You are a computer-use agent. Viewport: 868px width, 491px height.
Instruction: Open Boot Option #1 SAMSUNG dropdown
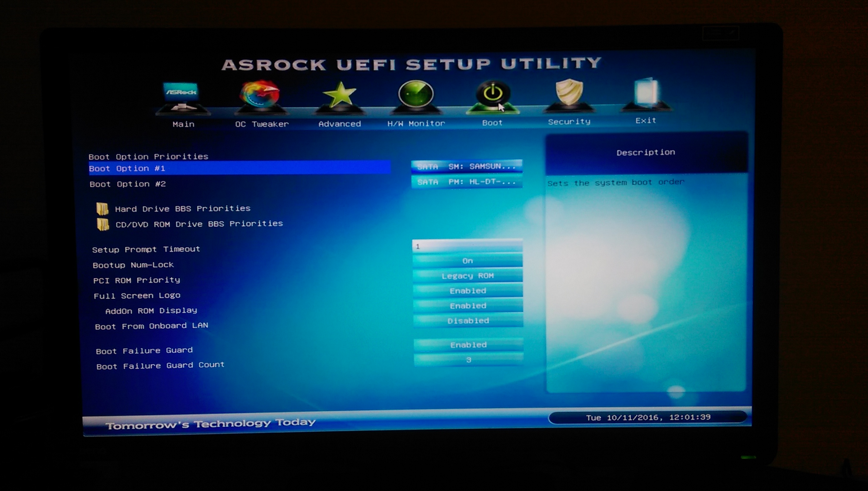pos(467,166)
